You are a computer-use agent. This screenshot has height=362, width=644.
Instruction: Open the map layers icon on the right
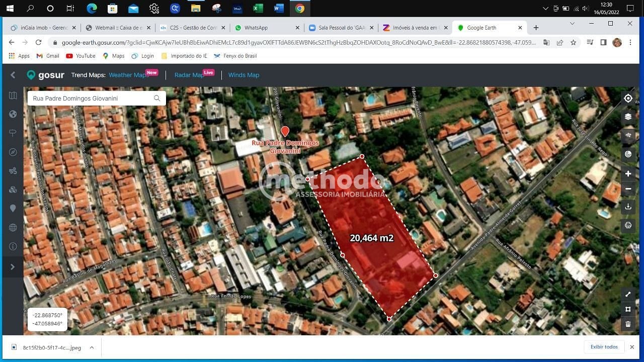(x=628, y=116)
